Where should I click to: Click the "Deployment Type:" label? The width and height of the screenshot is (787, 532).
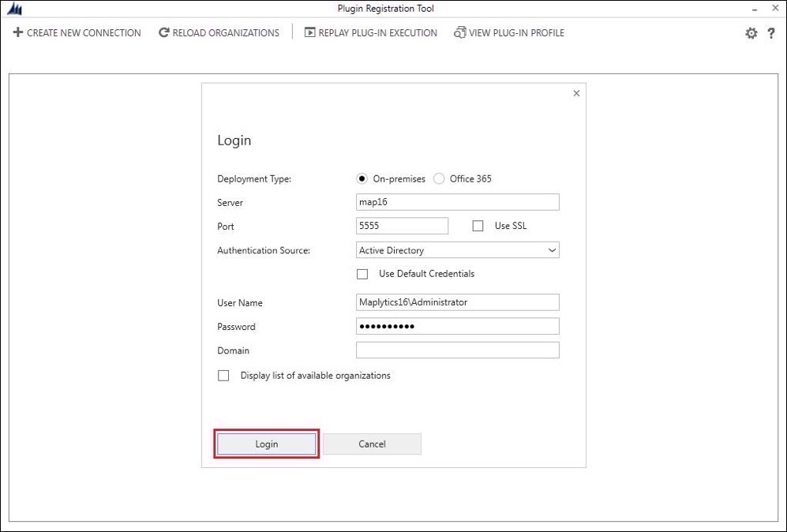tap(254, 179)
